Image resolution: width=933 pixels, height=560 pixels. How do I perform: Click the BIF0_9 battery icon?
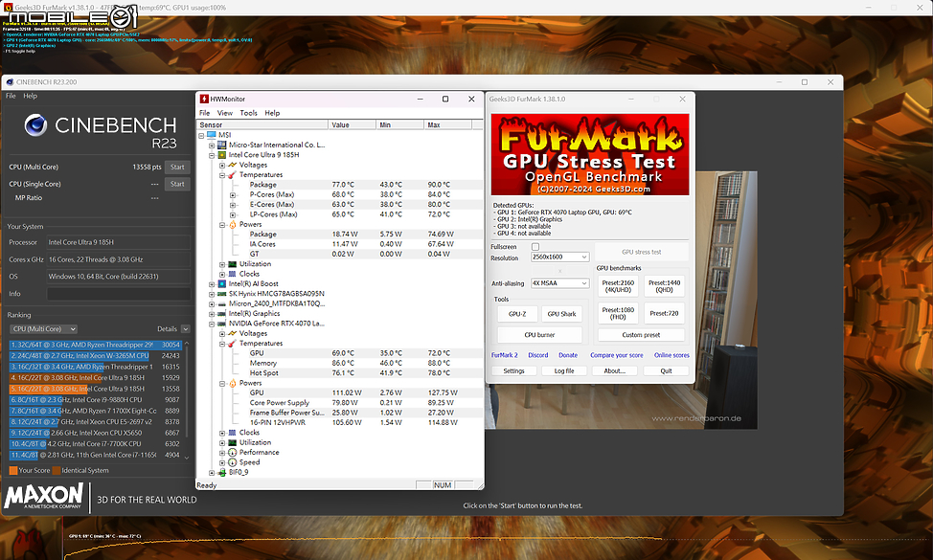pos(222,472)
